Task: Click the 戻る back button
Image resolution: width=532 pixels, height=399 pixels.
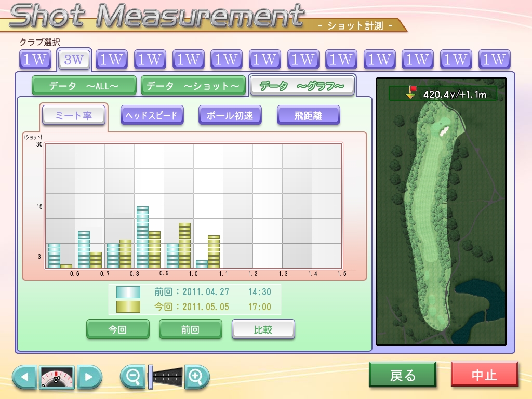Action: (x=403, y=375)
